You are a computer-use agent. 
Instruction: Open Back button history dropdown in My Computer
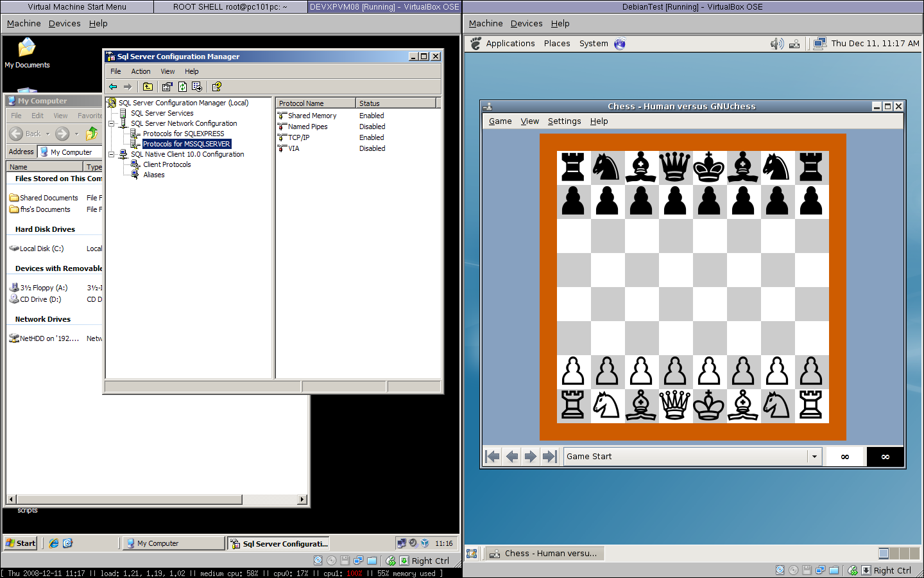tap(47, 134)
